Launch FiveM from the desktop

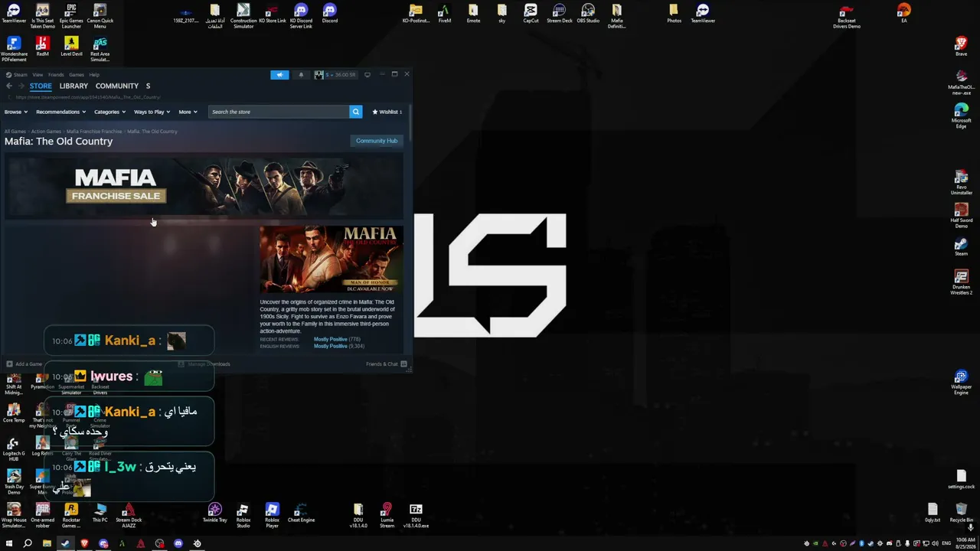[445, 14]
